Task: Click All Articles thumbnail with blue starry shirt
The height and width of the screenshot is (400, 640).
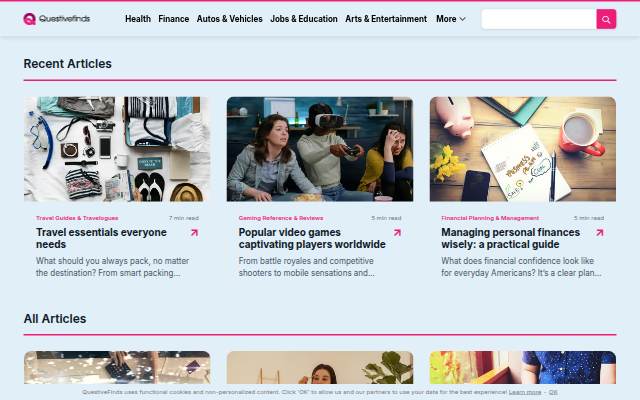Action: pos(522,367)
